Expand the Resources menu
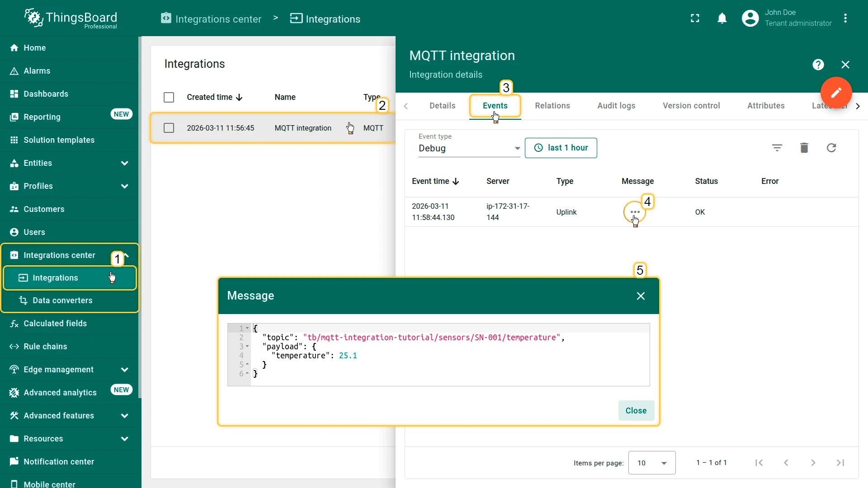 point(125,439)
